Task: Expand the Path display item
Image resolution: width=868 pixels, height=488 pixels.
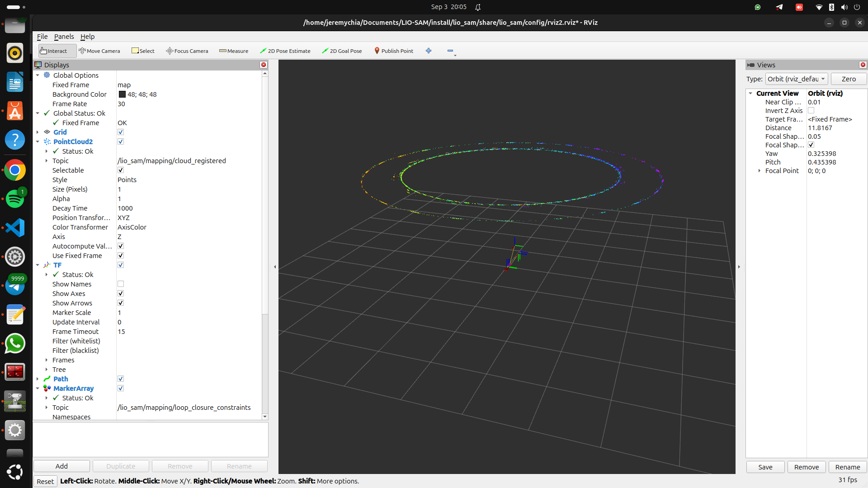Action: pyautogui.click(x=38, y=379)
